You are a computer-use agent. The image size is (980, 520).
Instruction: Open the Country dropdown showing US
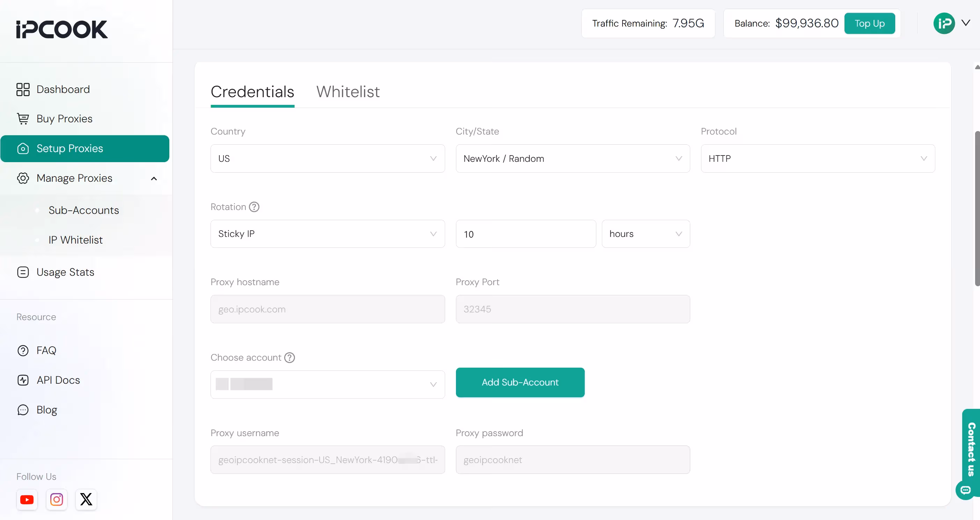click(x=327, y=158)
